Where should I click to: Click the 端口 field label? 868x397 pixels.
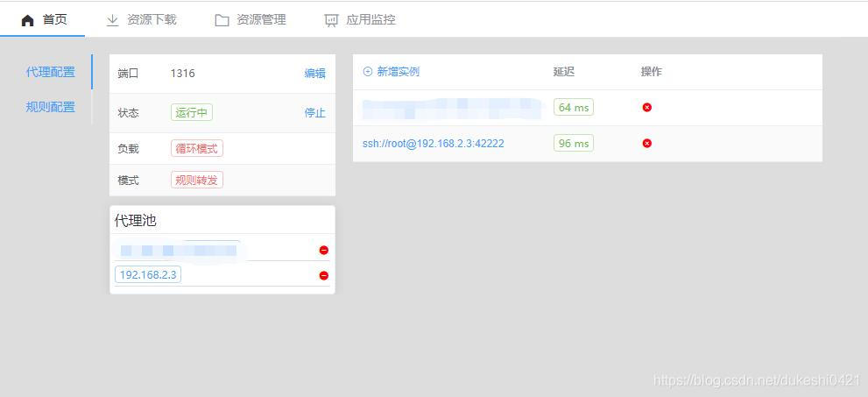[x=129, y=73]
